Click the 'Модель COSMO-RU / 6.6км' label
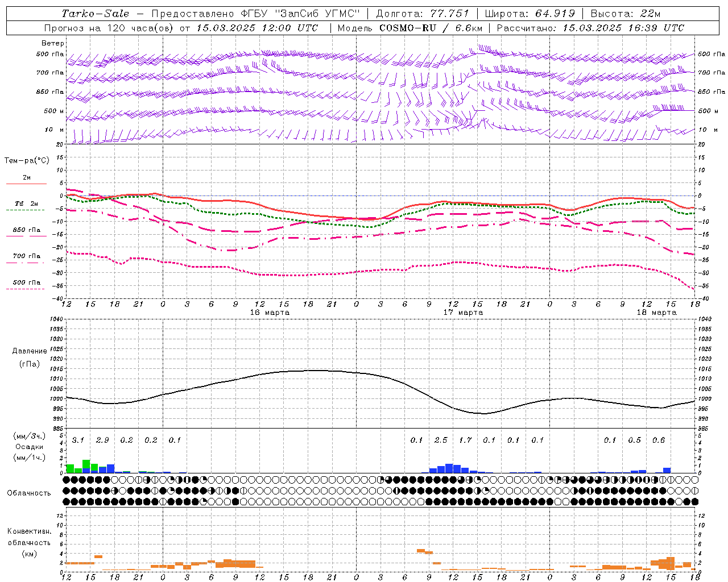Image resolution: width=728 pixels, height=582 pixels. click(x=410, y=28)
